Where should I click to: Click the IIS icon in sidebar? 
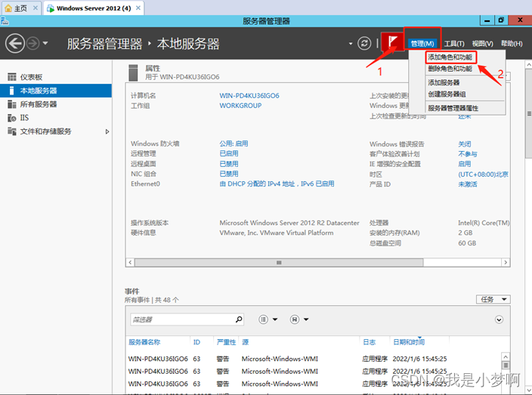[12, 118]
